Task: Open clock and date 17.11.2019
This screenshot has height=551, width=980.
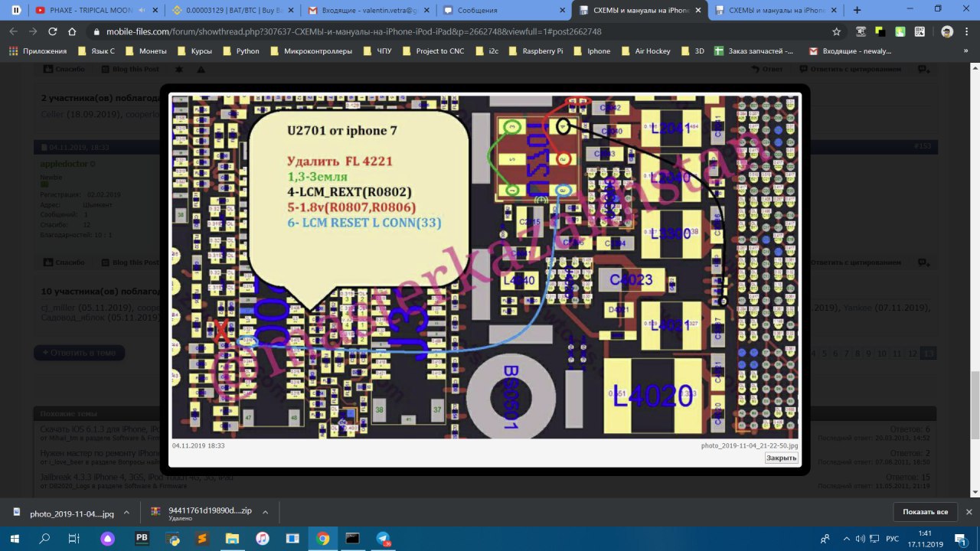Action: pos(924,539)
